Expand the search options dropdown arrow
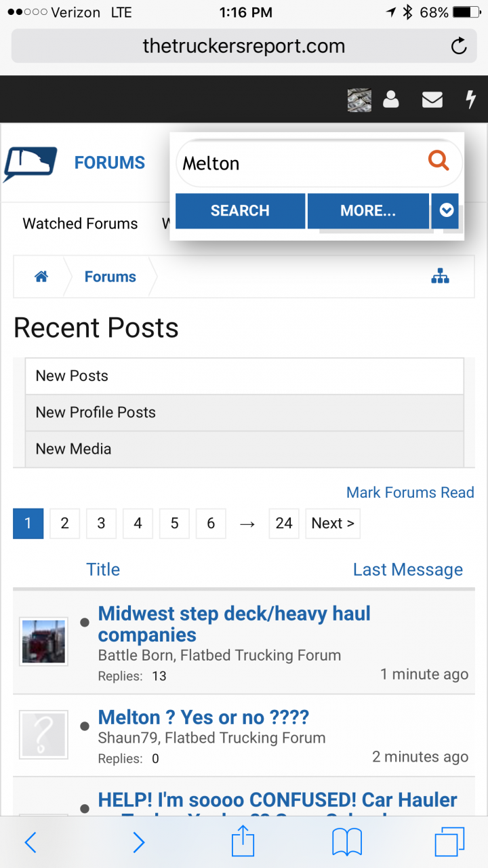This screenshot has height=868, width=488. pyautogui.click(x=446, y=211)
